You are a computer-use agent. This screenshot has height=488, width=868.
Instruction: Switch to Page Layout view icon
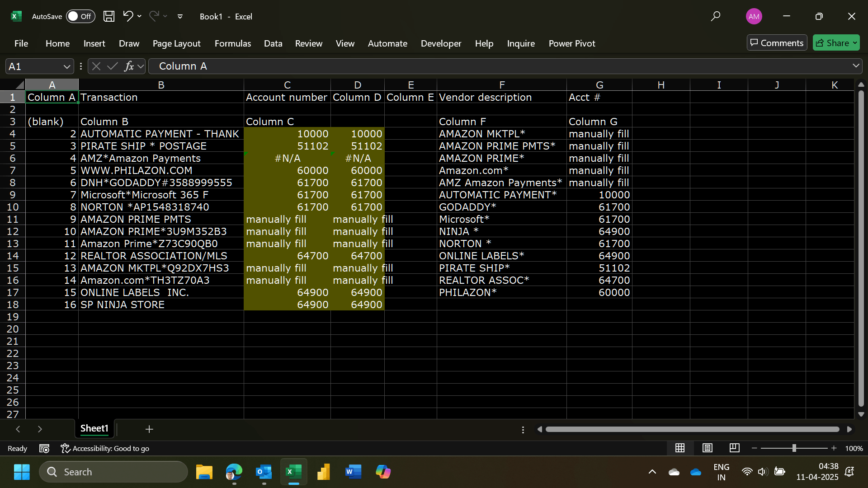[708, 448]
